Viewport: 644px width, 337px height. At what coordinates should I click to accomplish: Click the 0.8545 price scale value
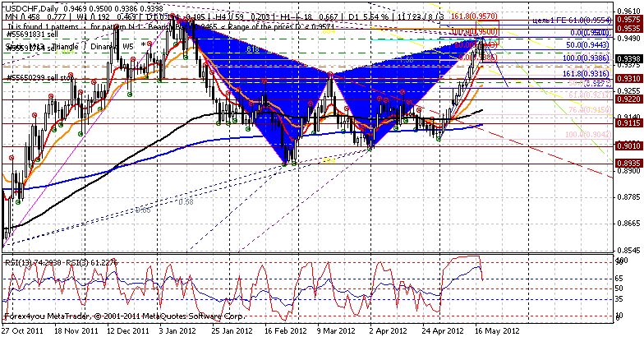click(x=629, y=250)
